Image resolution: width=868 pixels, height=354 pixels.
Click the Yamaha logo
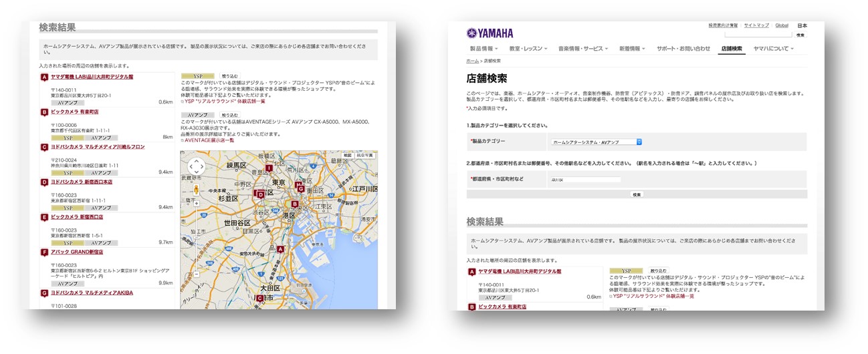pos(490,33)
